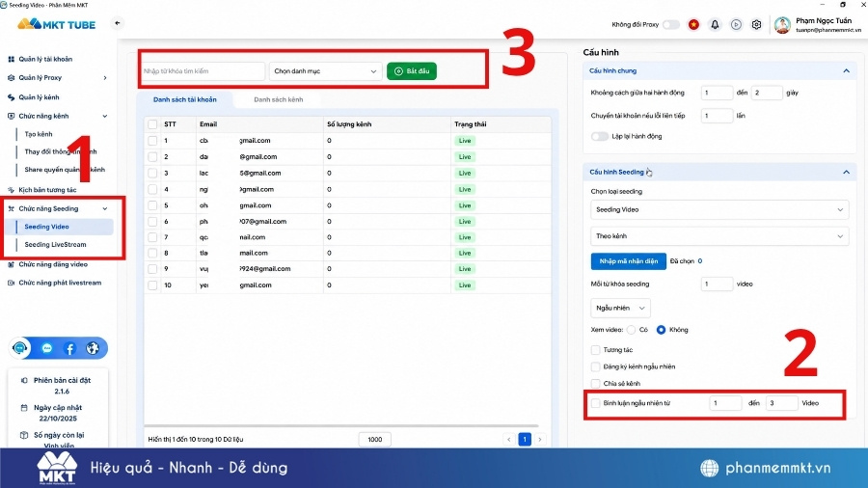
Task: Click Quản lý kênh sidebar icon
Action: tap(11, 97)
